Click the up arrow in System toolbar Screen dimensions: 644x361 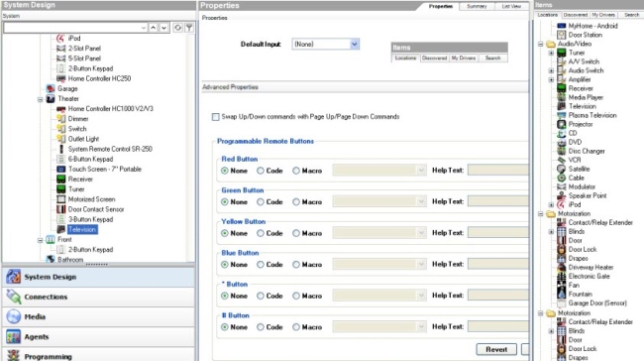coord(153,28)
